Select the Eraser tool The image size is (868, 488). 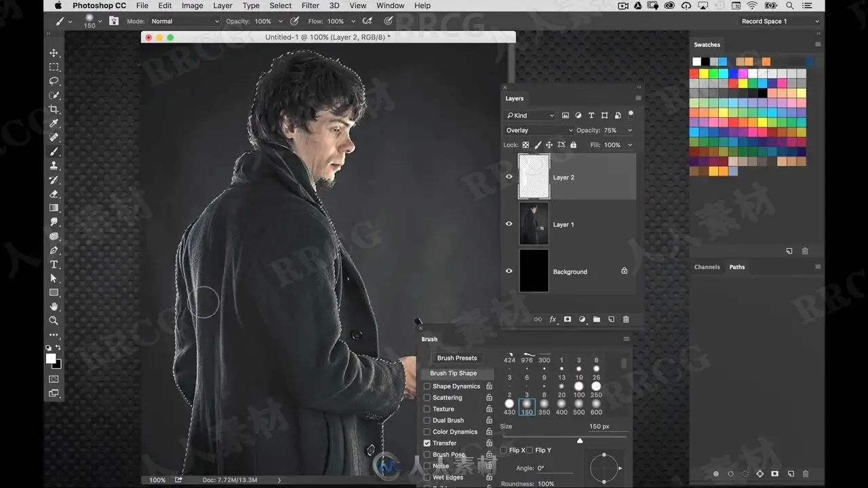(x=54, y=194)
